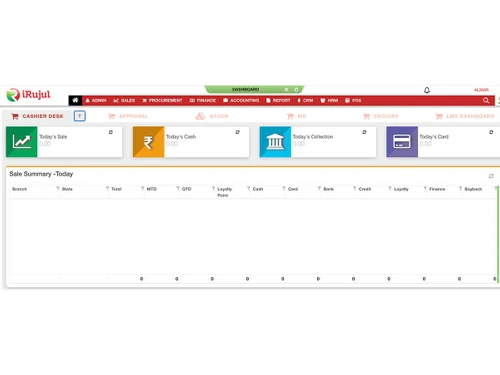Open the Admin menu
The height and width of the screenshot is (375, 500).
96,100
